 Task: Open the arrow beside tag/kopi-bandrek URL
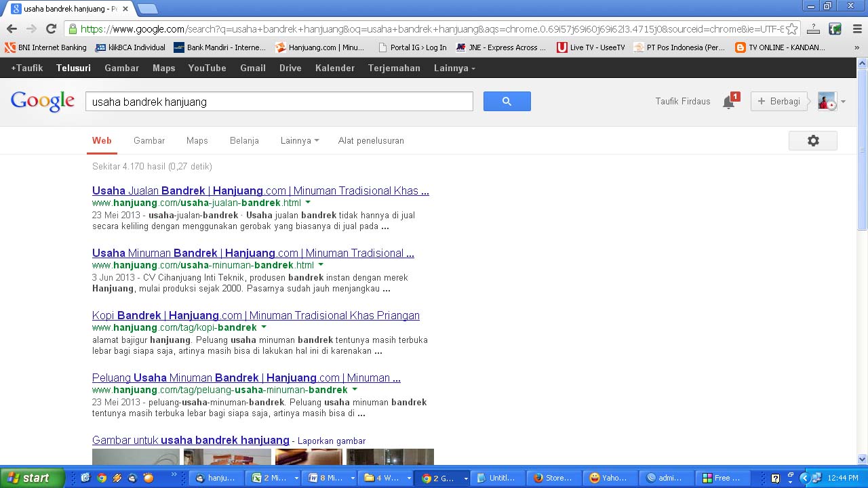click(264, 327)
